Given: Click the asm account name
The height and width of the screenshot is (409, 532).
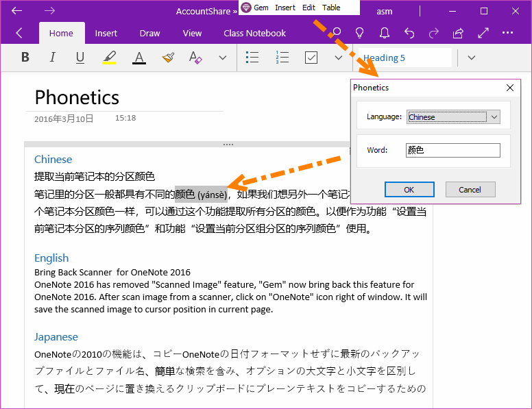Looking at the screenshot, I should 385,12.
